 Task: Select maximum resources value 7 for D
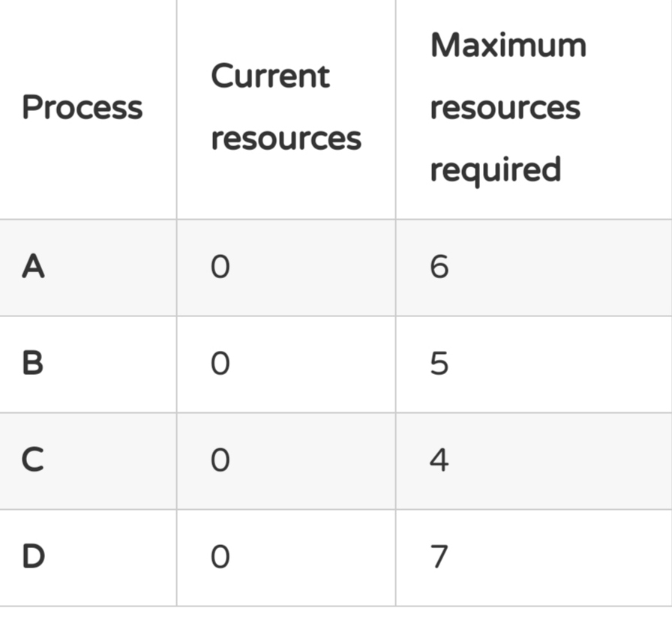[x=439, y=557]
